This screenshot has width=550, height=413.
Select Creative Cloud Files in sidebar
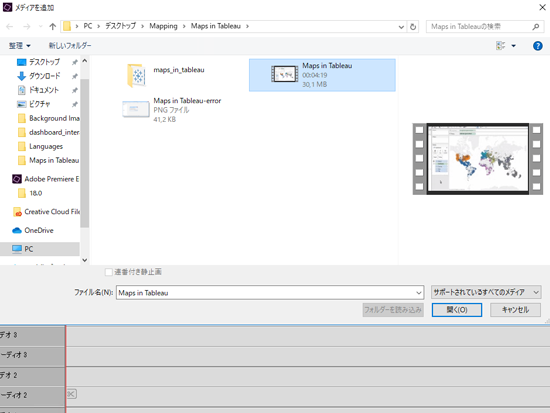(x=46, y=212)
